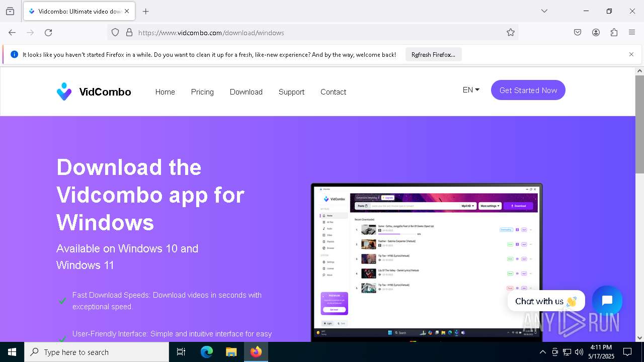The image size is (644, 362).
Task: Click the page vertical scrollbar thumb
Action: coord(639,124)
